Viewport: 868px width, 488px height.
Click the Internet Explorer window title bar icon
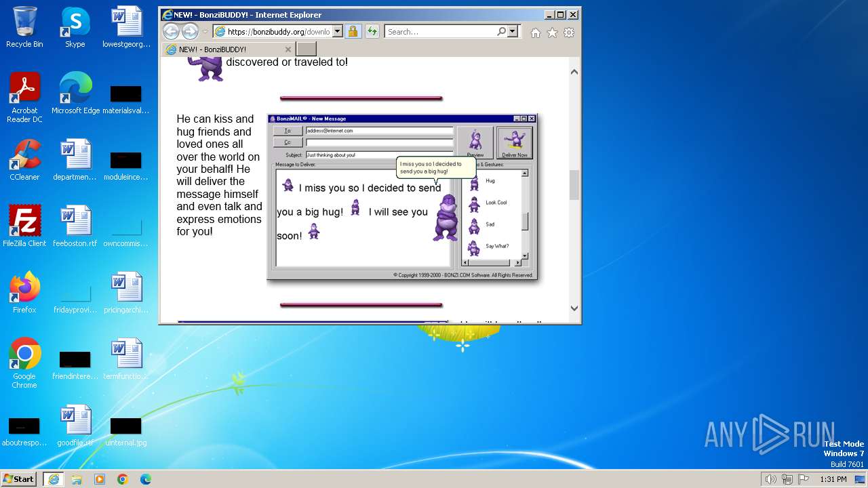tap(167, 14)
